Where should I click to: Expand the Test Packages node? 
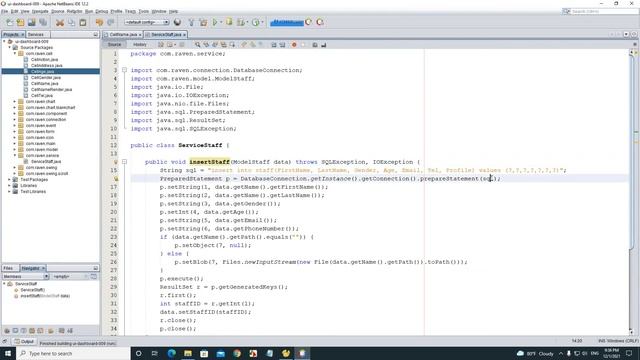[9, 179]
